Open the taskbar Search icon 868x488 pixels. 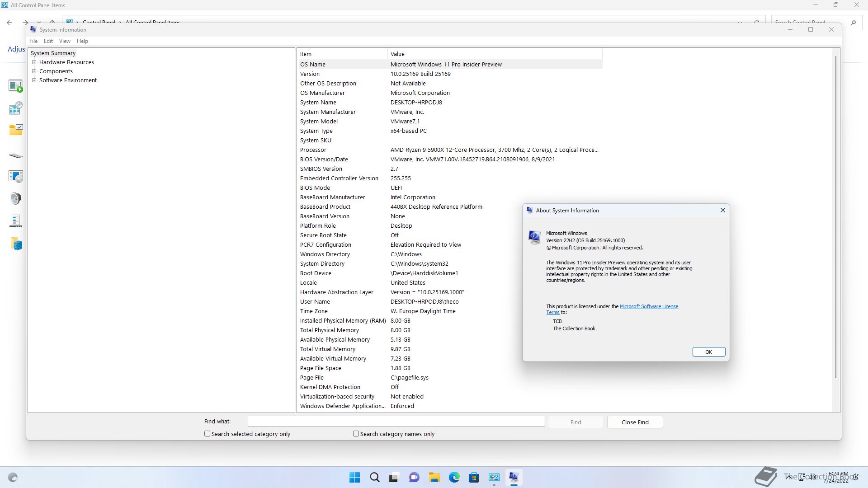click(x=375, y=477)
